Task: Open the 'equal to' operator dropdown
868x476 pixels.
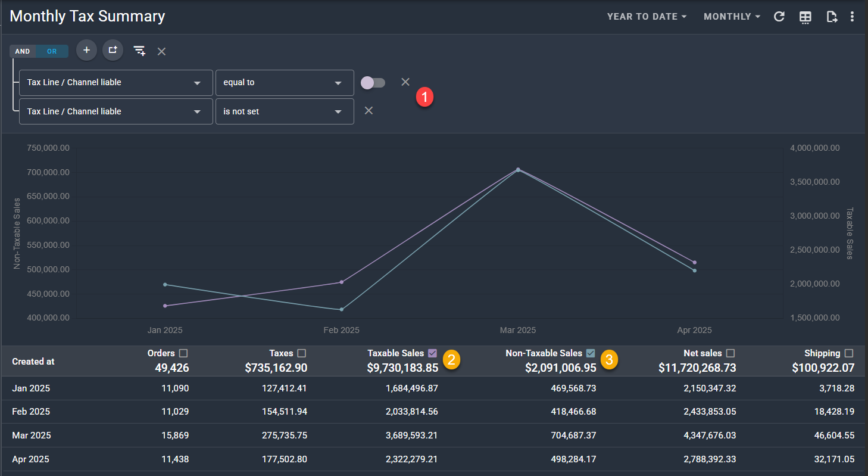Action: click(284, 83)
